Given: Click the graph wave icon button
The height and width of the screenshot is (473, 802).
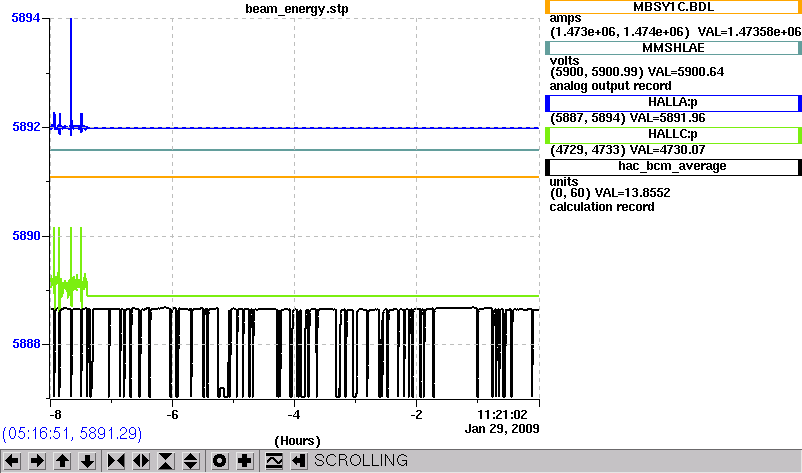Looking at the screenshot, I should pos(274,461).
